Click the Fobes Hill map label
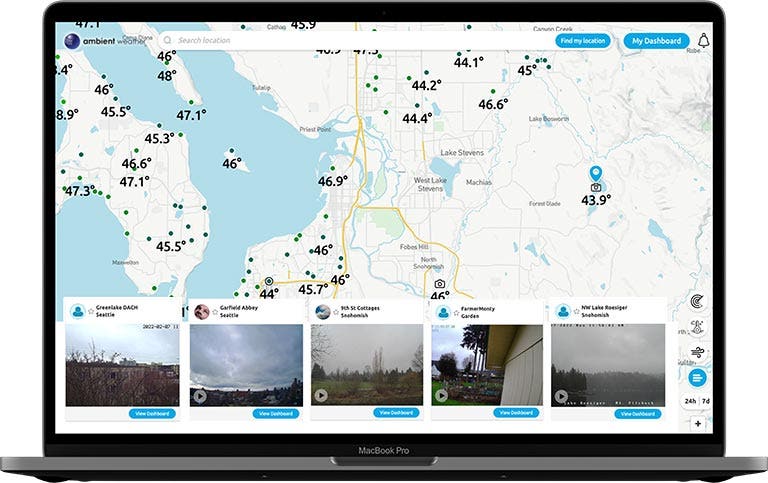Image resolution: width=768 pixels, height=483 pixels. click(414, 247)
